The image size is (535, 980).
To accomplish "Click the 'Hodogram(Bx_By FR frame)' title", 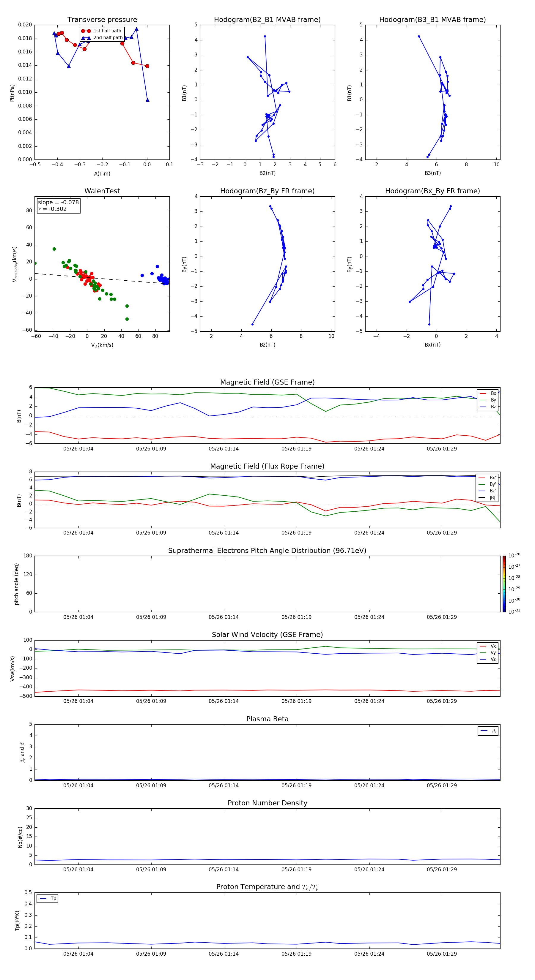I will pyautogui.click(x=432, y=191).
